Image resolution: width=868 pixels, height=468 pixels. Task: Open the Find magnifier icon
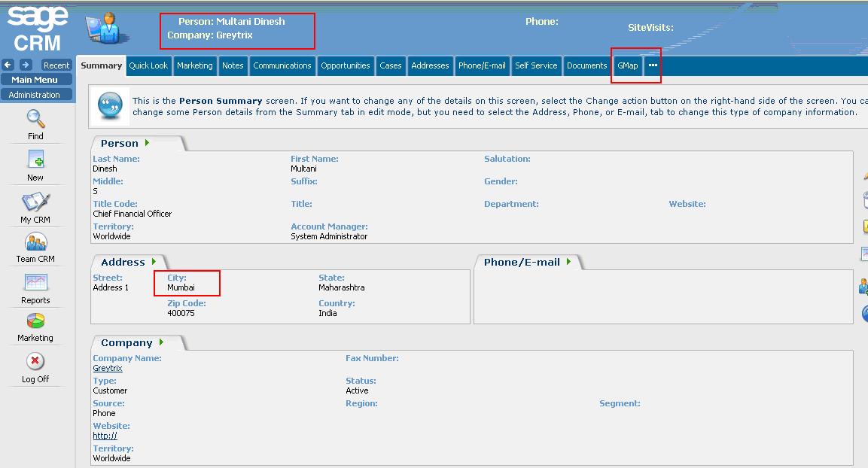(x=35, y=118)
